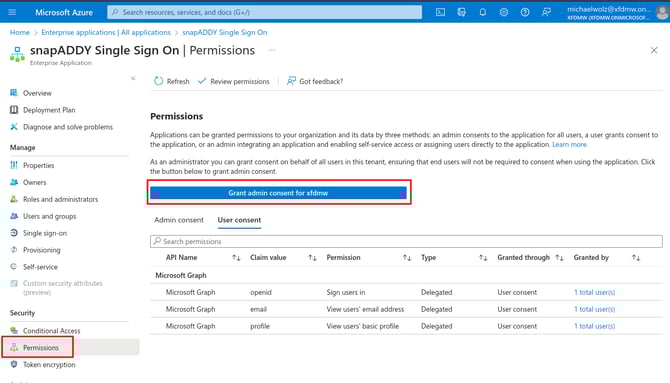This screenshot has height=383, width=670.
Task: Focus the top search resources box
Action: (x=264, y=12)
